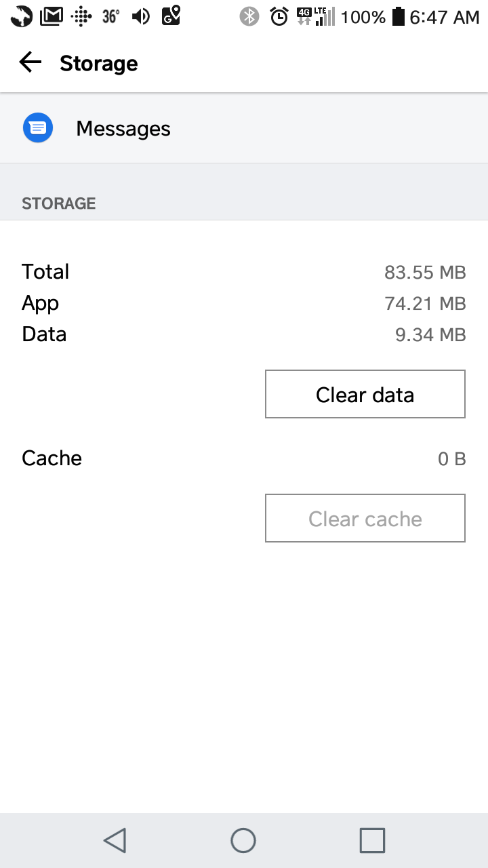Tap the volume speaker status icon
Image resolution: width=488 pixels, height=868 pixels.
[140, 16]
